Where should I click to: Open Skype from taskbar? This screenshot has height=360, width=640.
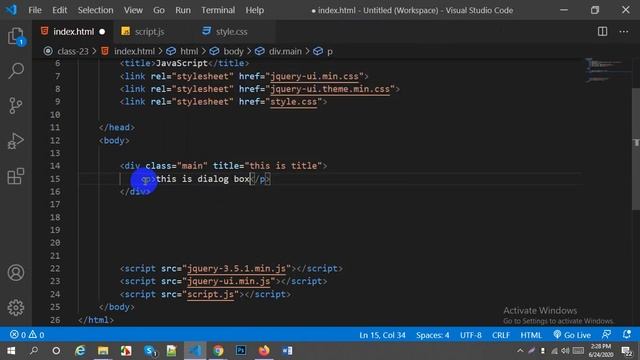[x=149, y=351]
